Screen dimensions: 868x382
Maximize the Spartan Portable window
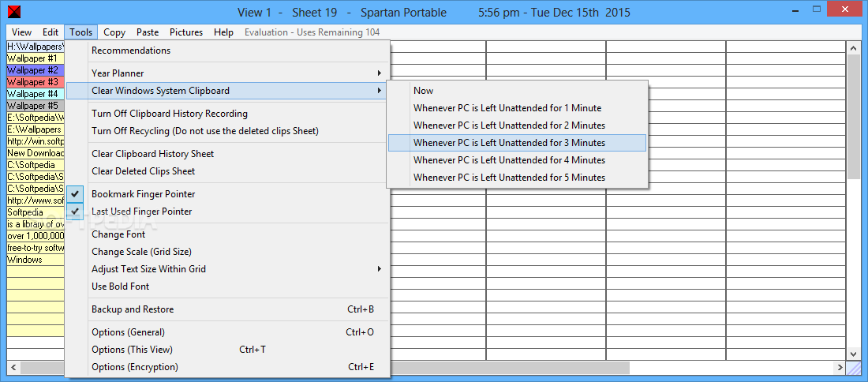[x=817, y=9]
